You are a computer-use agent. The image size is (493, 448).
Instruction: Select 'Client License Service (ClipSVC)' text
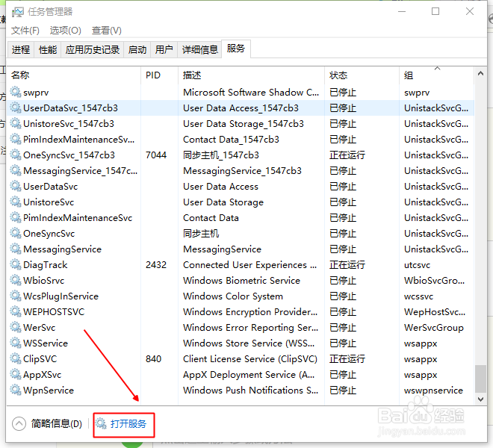tap(250, 358)
